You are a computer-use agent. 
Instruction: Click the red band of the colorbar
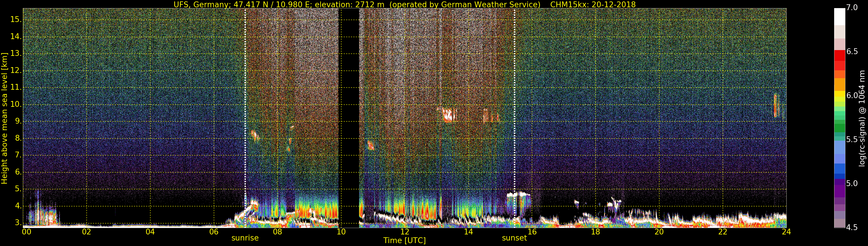(839, 56)
